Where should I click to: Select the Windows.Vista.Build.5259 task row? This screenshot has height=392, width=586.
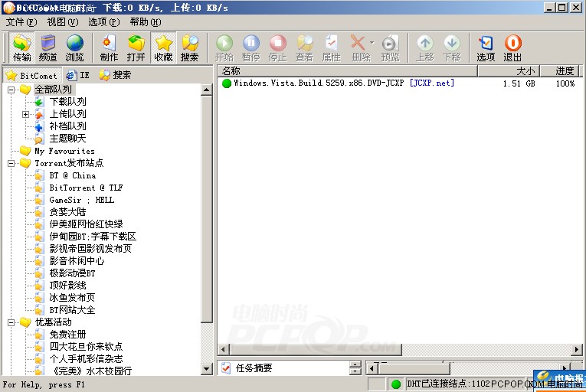click(x=400, y=83)
